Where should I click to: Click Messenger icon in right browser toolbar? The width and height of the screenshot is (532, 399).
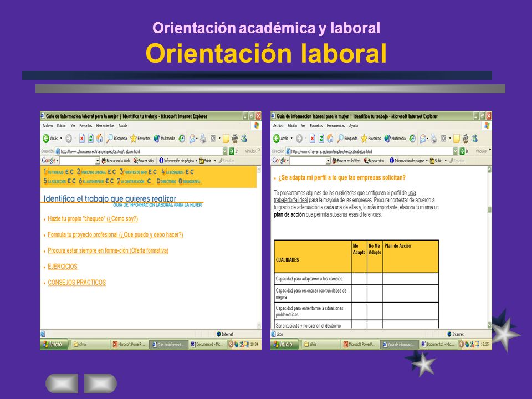pos(474,139)
